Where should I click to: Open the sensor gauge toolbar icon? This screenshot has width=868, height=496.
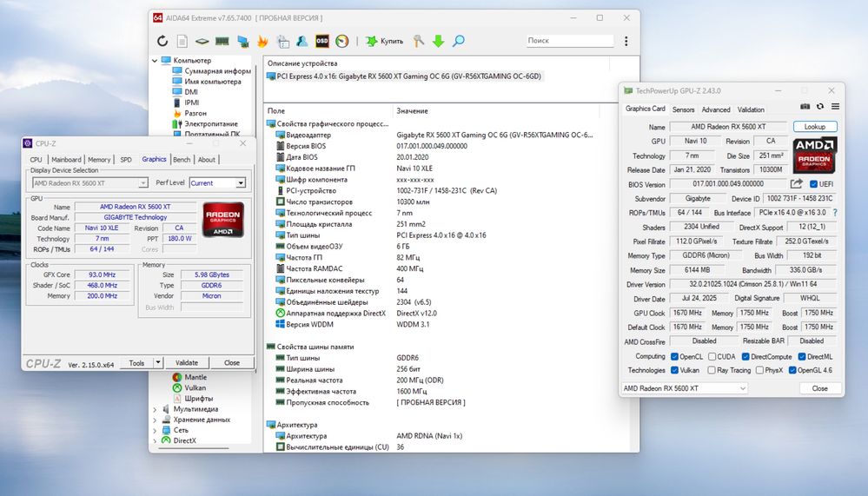[342, 41]
